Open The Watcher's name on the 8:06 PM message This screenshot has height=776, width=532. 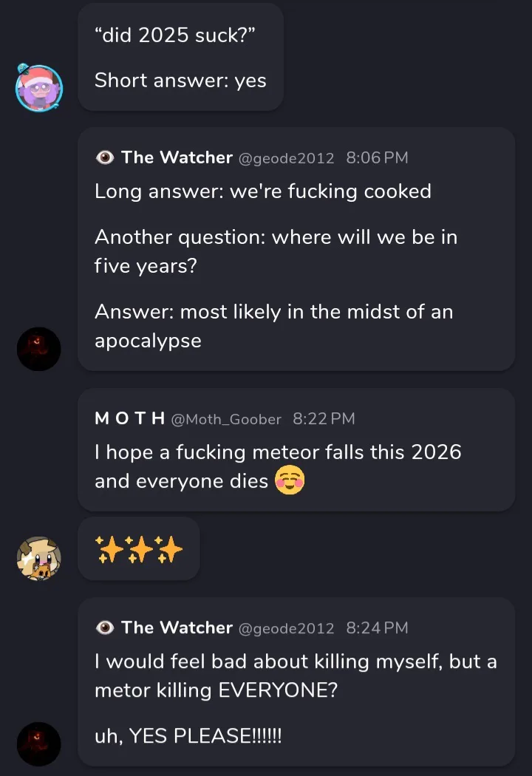click(177, 157)
